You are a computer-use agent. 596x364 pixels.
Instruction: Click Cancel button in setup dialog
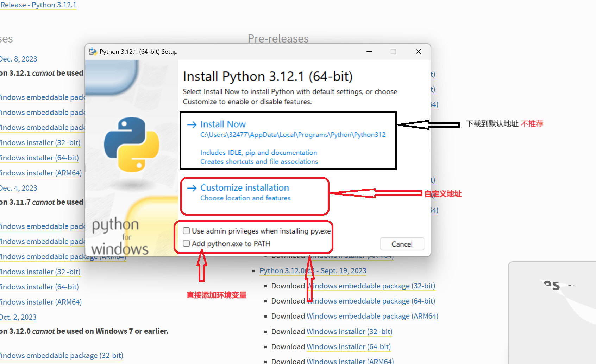(402, 244)
